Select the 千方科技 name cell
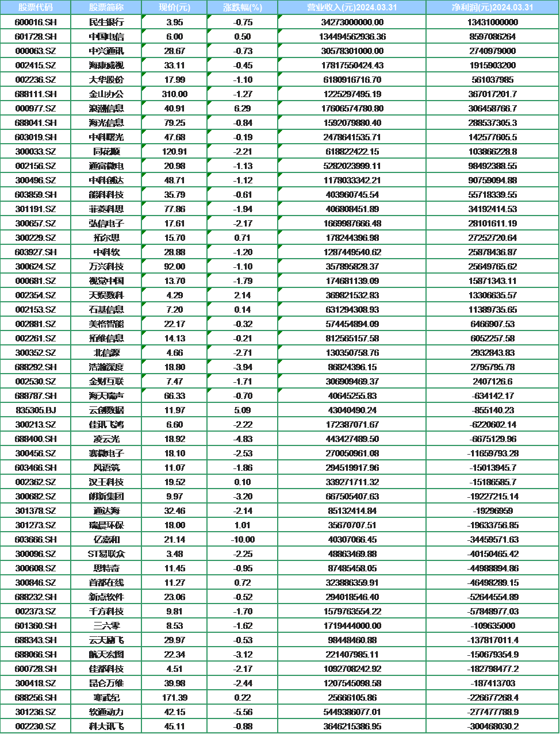Screen dimensions: 560x734 point(106,611)
